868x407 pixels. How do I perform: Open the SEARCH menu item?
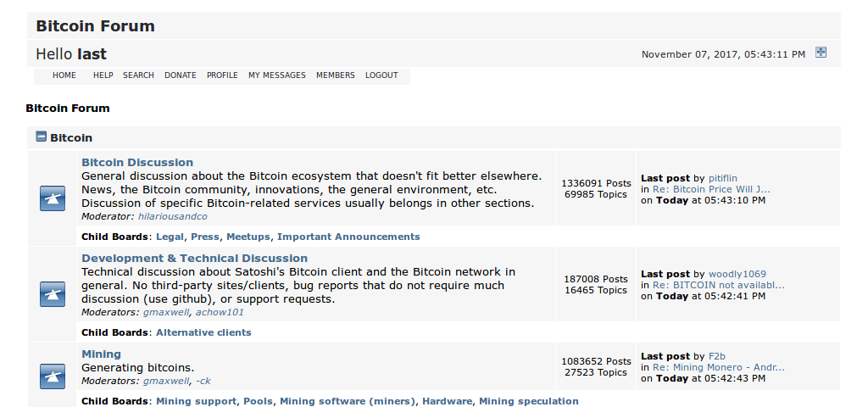tap(138, 75)
